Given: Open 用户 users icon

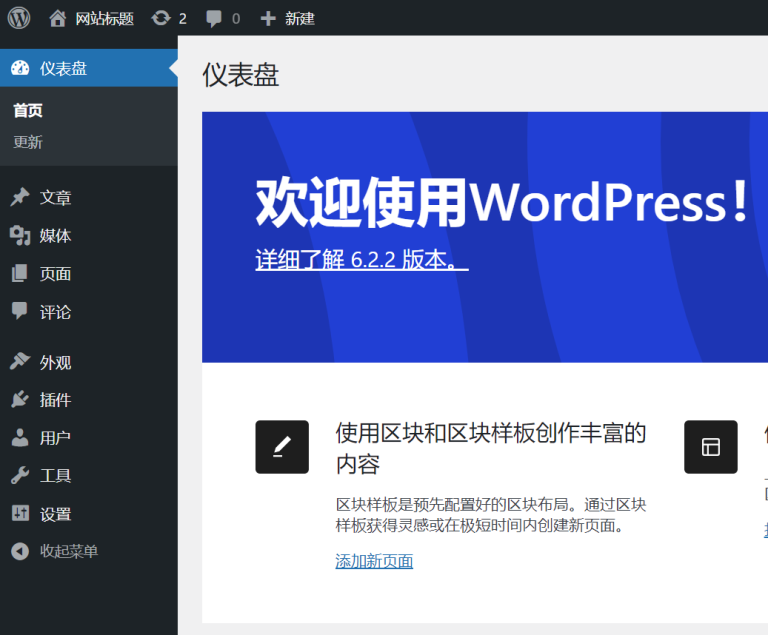Looking at the screenshot, I should point(20,438).
